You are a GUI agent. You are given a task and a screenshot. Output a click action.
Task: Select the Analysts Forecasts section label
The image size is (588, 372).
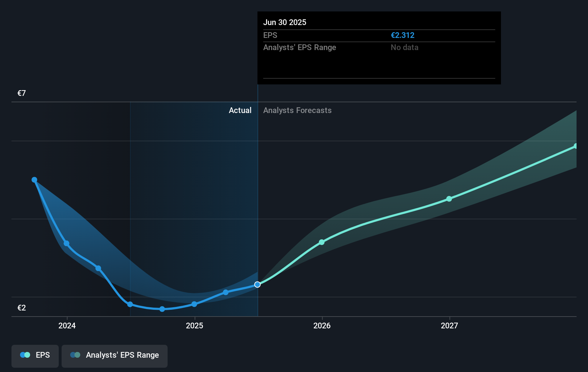297,110
